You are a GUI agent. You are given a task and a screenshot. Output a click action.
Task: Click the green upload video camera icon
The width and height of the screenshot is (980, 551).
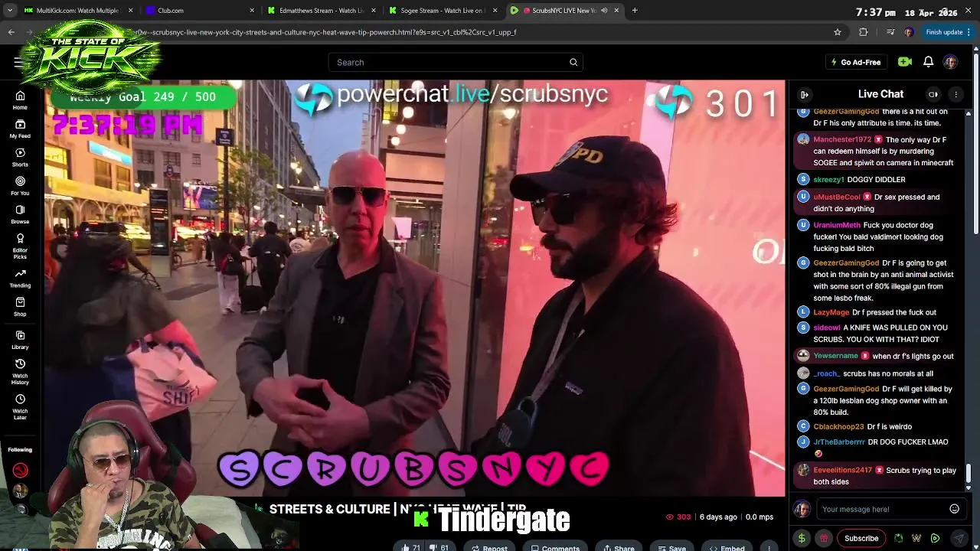tap(905, 62)
